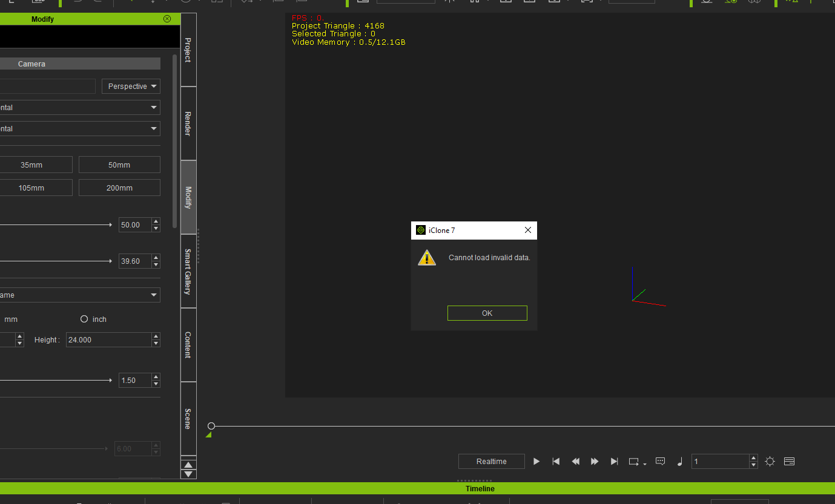Viewport: 835px width, 504px height.
Task: Click the slider track next to 39.60
Action: coord(56,261)
